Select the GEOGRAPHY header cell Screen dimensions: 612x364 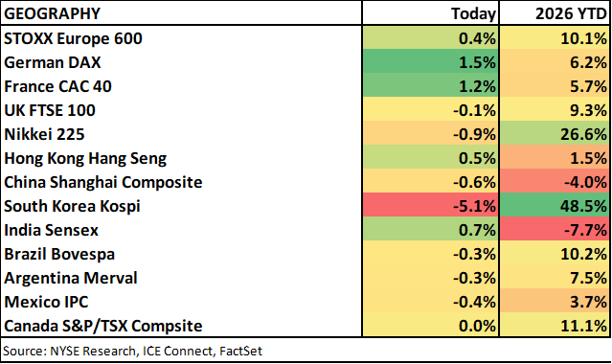coord(181,13)
